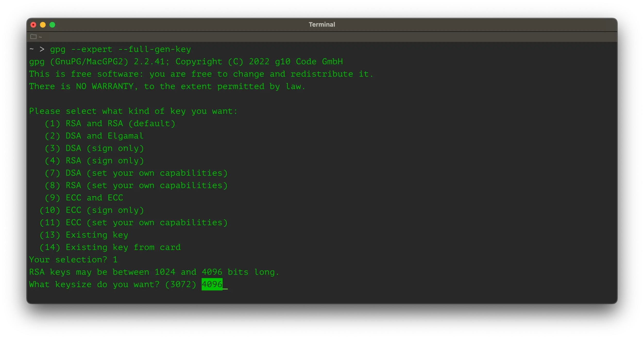Click the RSA keys bit range message

point(154,272)
